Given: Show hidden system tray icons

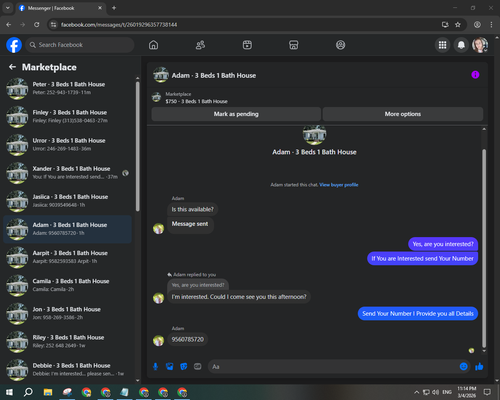Looking at the screenshot, I should click(x=416, y=392).
